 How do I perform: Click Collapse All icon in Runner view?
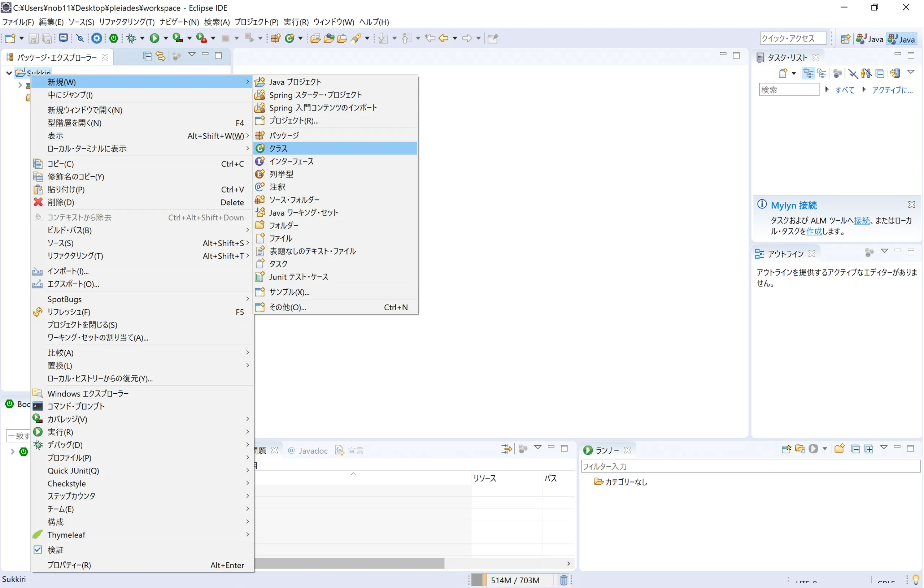855,449
